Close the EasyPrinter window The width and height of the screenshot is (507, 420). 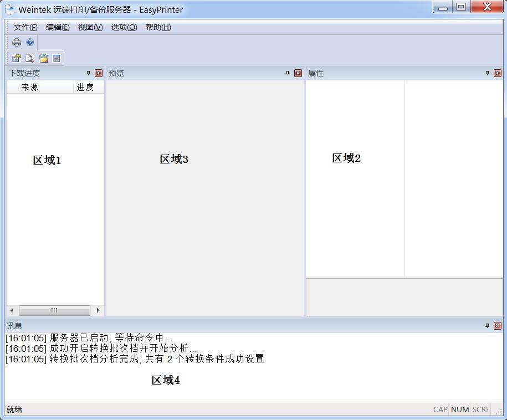pyautogui.click(x=487, y=7)
